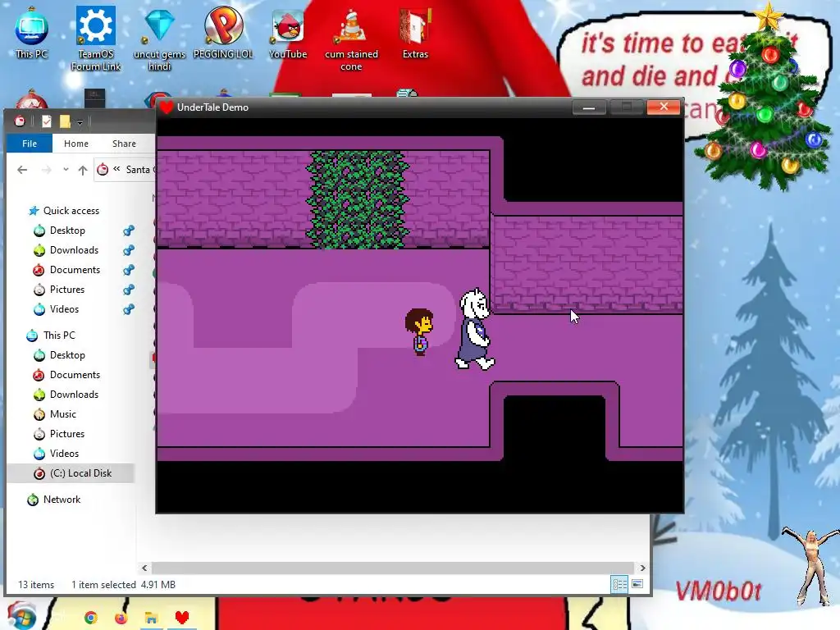Switch to the Share ribbon tab
Image resolution: width=840 pixels, height=630 pixels.
coord(124,144)
